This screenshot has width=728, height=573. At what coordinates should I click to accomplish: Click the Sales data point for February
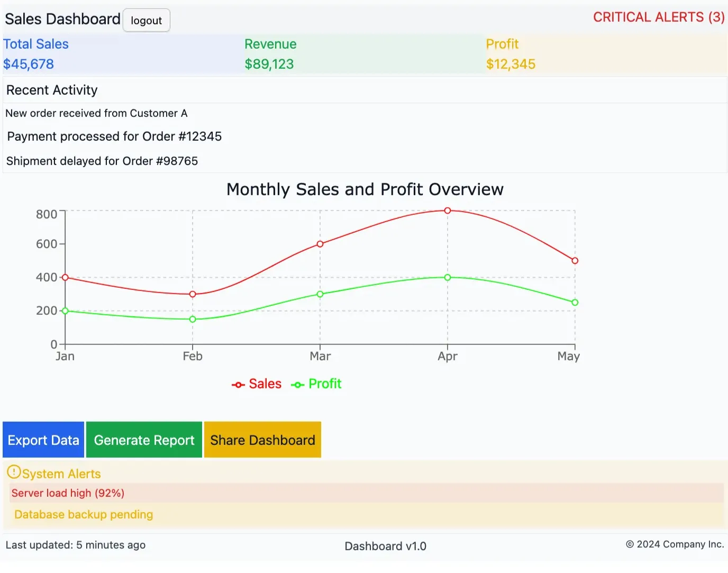pyautogui.click(x=193, y=294)
